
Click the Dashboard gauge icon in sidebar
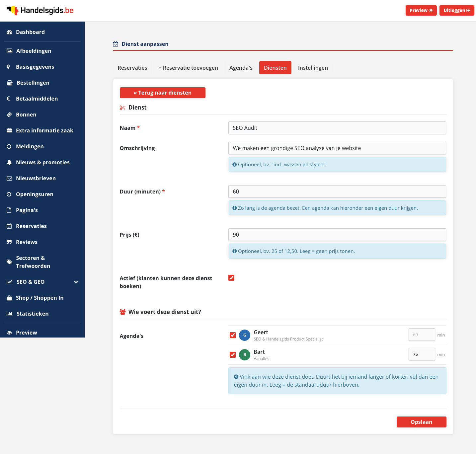pyautogui.click(x=9, y=32)
